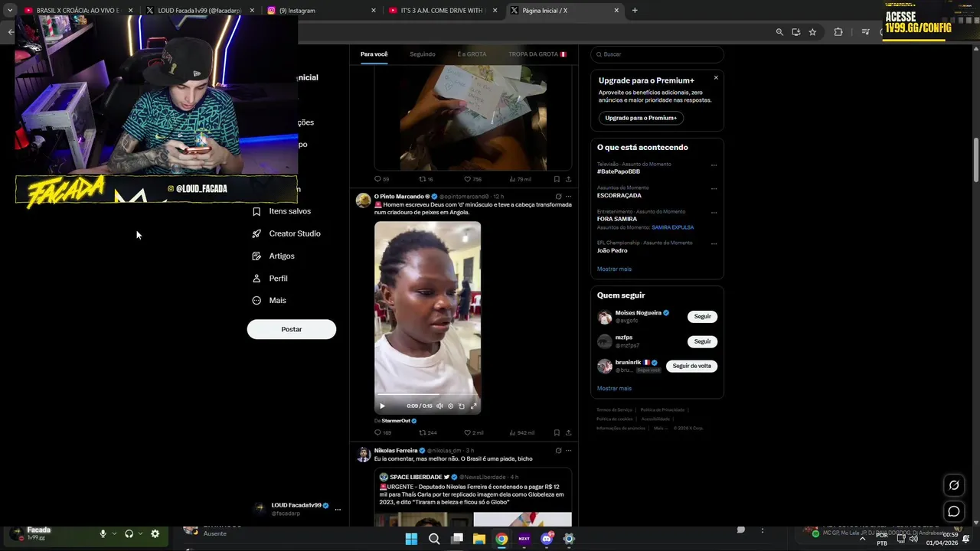Switch to É a GROTA tab
The height and width of the screenshot is (551, 980).
[472, 54]
